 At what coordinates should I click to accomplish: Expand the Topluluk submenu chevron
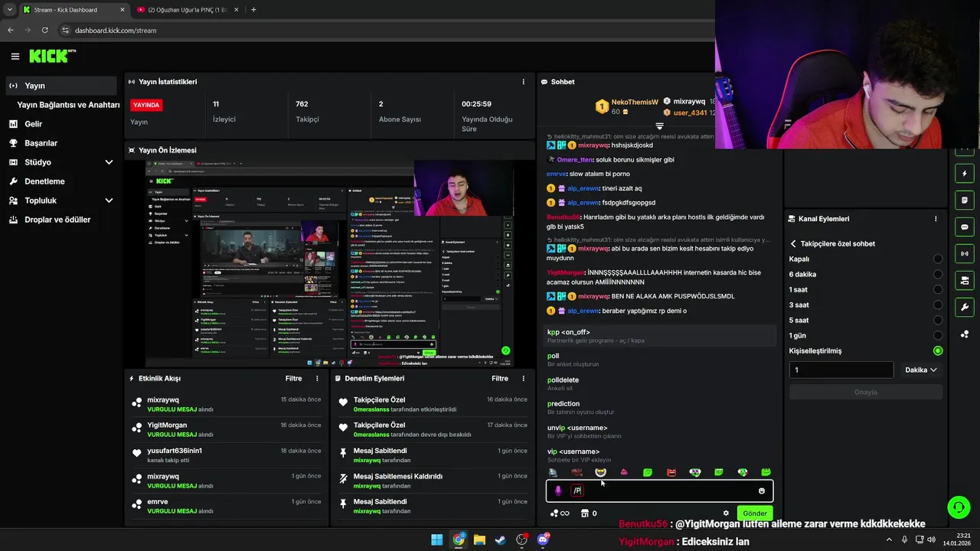109,201
